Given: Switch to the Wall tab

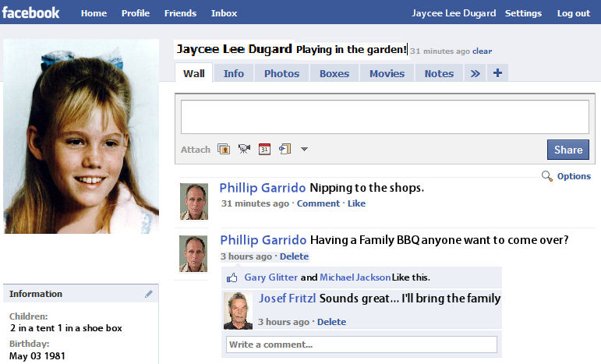Looking at the screenshot, I should pyautogui.click(x=193, y=73).
